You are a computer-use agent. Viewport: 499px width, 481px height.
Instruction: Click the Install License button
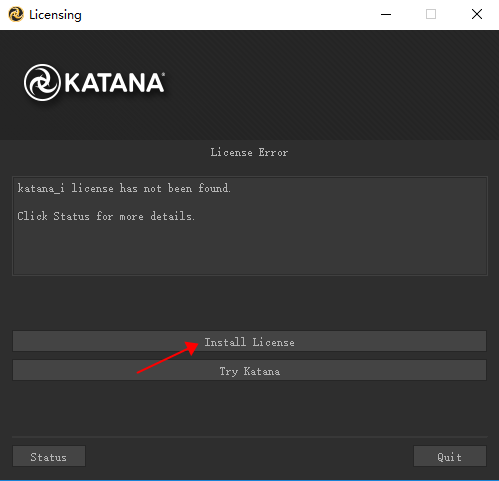[249, 341]
